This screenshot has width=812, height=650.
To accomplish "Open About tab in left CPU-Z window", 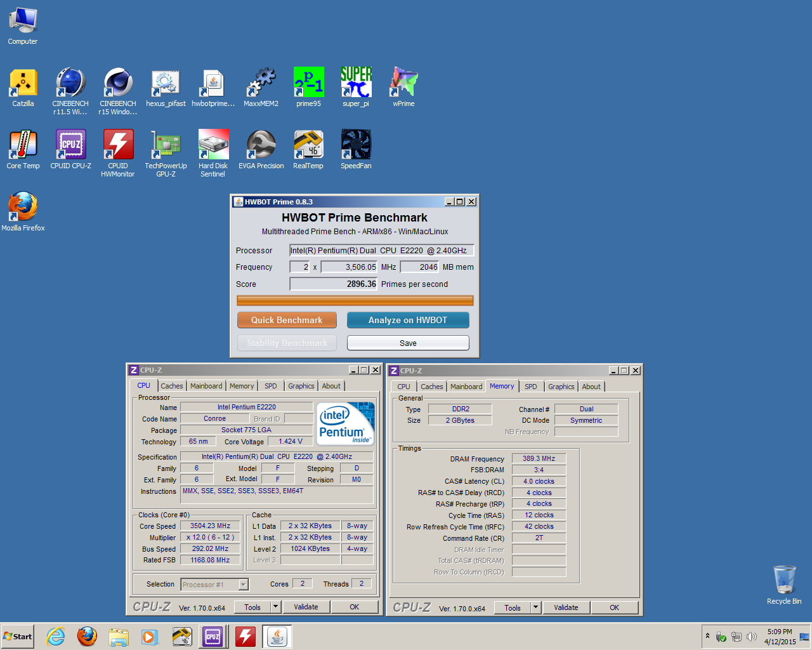I will point(331,386).
